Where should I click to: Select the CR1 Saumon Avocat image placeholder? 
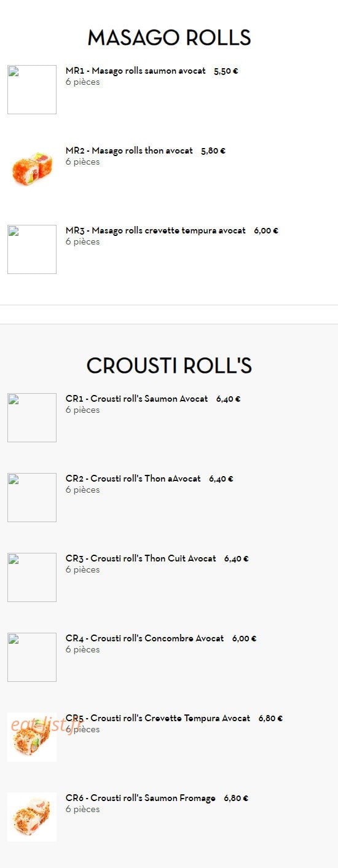tap(32, 418)
